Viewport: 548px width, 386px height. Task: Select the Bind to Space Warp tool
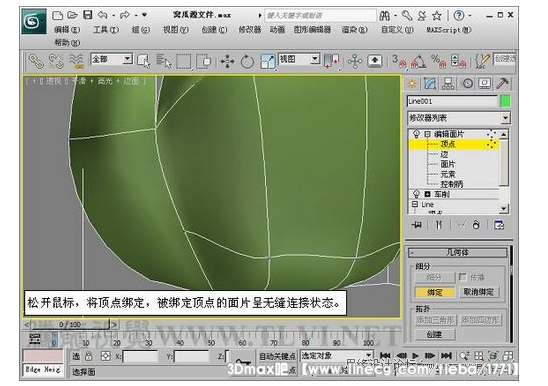[x=77, y=61]
